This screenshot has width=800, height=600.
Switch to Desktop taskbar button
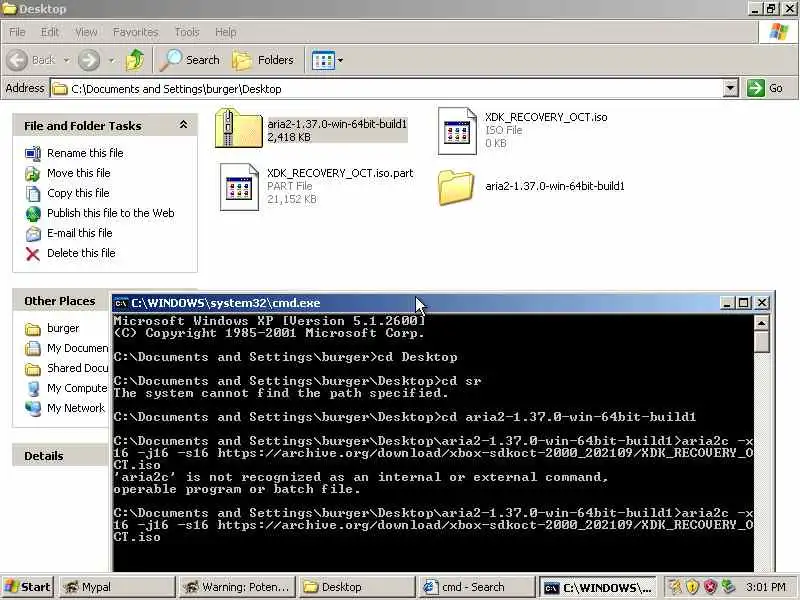coord(357,587)
